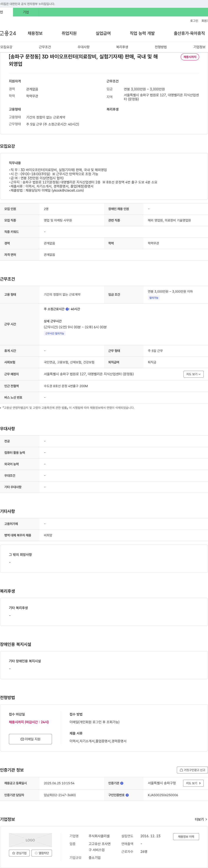Click the 중소기업 company size value
Viewport: 208px width, 868px height.
(94, 858)
